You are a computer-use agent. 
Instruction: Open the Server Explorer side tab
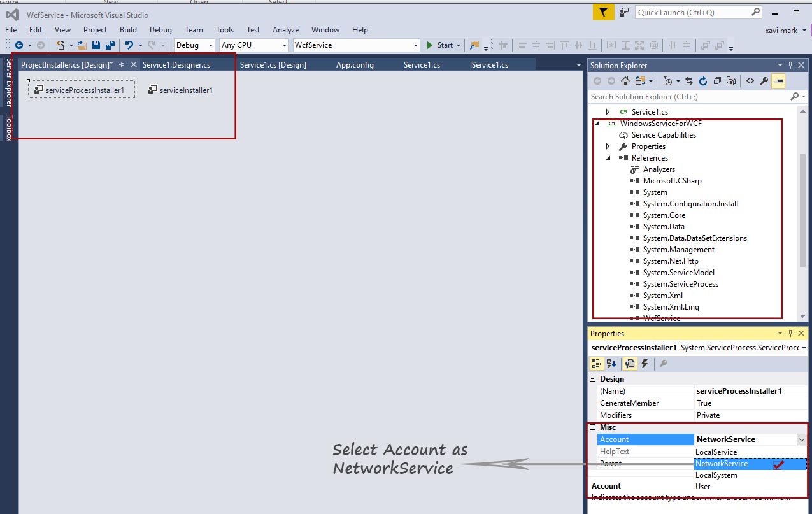point(9,82)
